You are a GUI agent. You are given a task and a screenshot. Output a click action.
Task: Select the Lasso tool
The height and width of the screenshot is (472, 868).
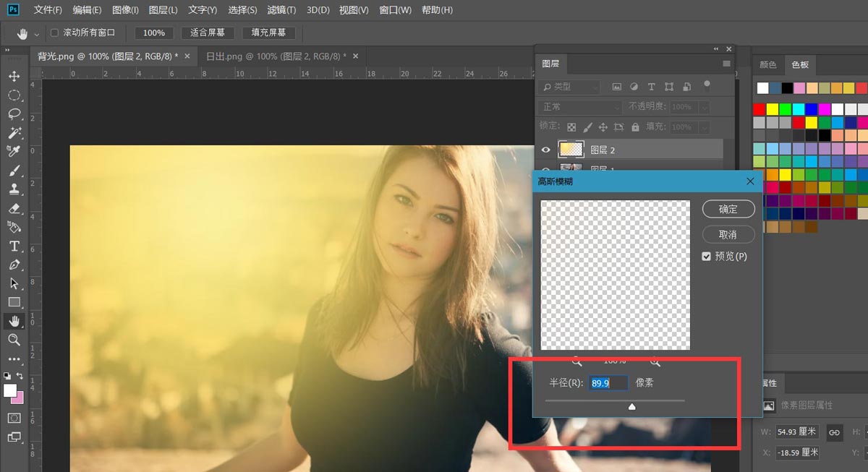click(x=14, y=114)
